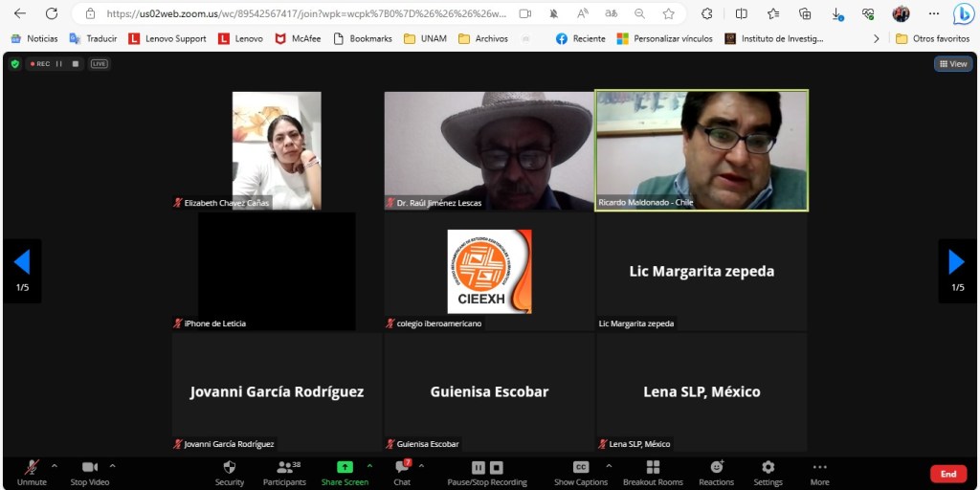Screen dimensions: 980x490
Task: Expand video options arrow beside Stop Video
Action: (113, 466)
